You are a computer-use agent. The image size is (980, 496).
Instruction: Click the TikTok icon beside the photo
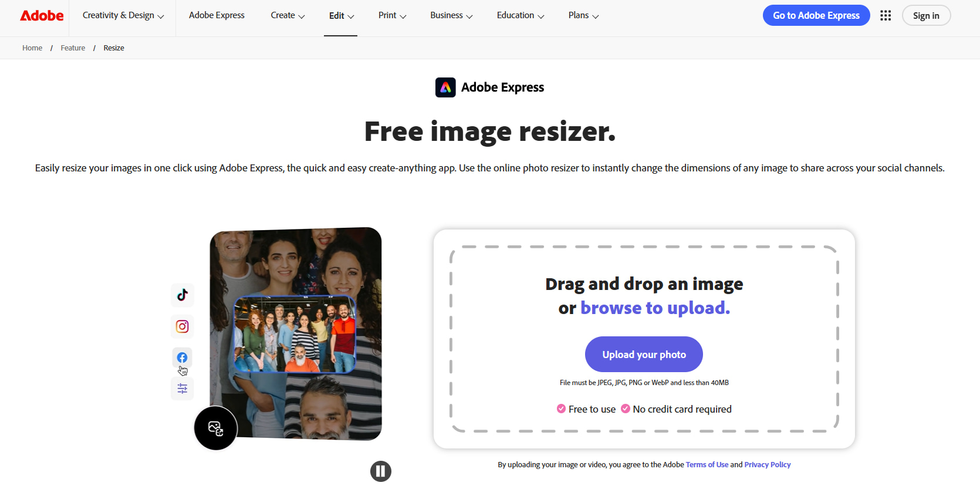[183, 295]
